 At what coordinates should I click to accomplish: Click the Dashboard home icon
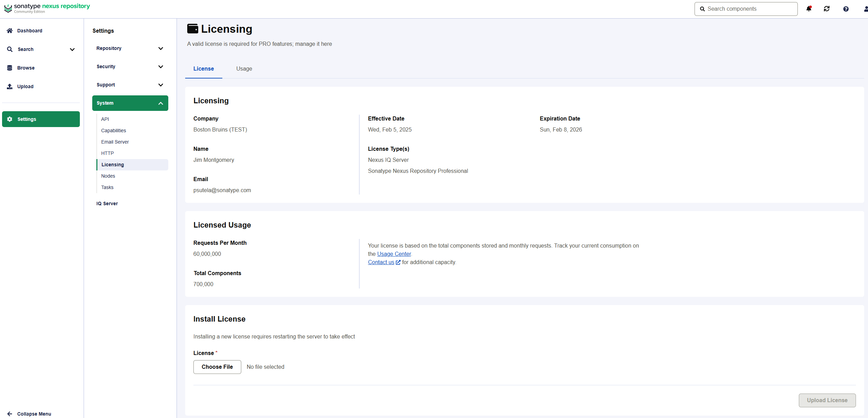(10, 31)
